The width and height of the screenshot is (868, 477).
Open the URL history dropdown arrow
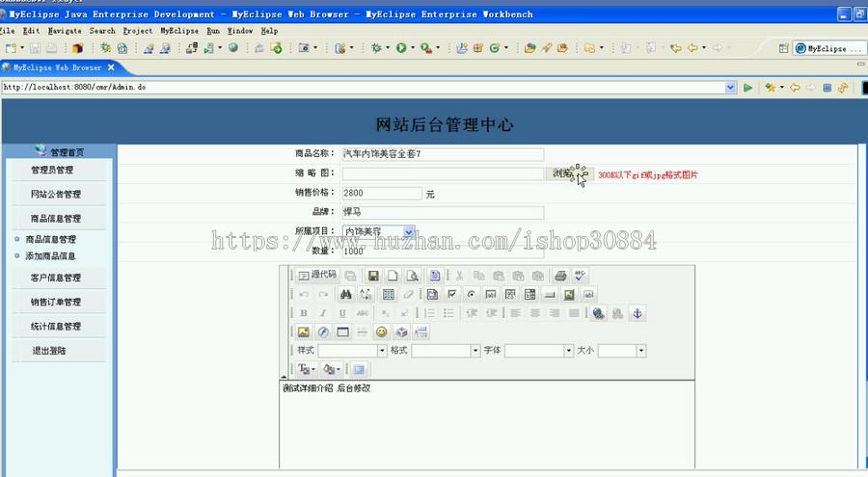point(730,88)
